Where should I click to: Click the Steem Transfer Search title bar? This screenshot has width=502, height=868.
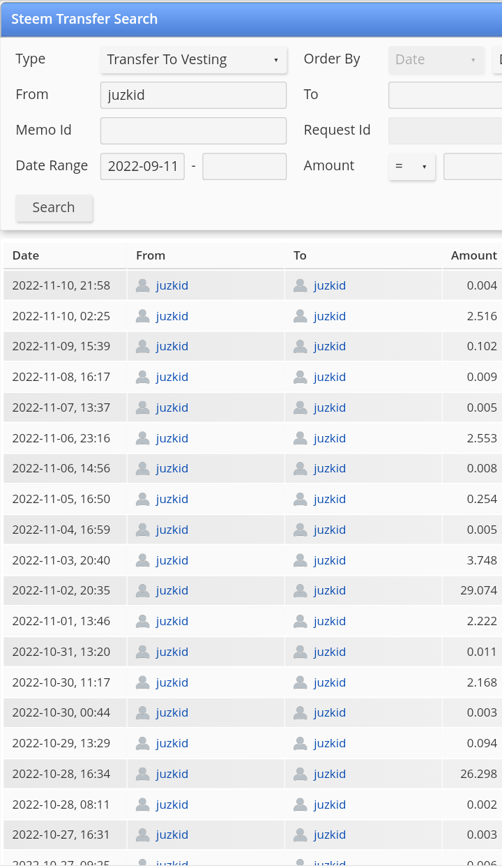(251, 19)
